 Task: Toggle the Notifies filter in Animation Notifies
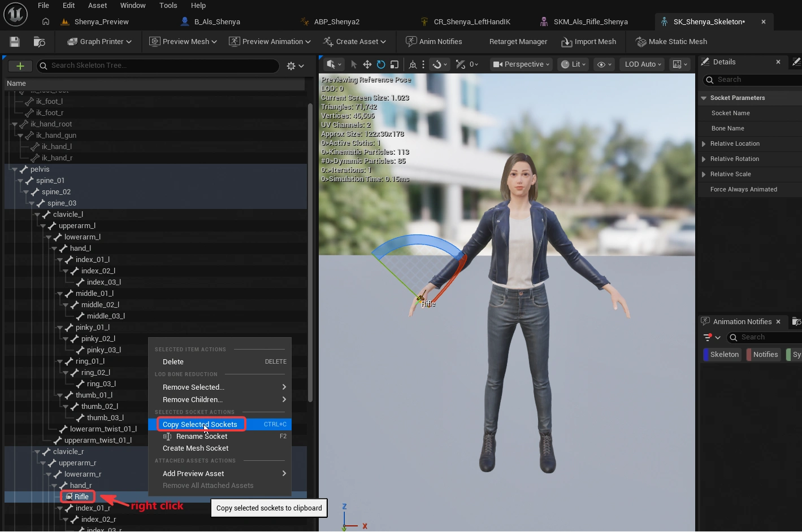click(x=763, y=355)
